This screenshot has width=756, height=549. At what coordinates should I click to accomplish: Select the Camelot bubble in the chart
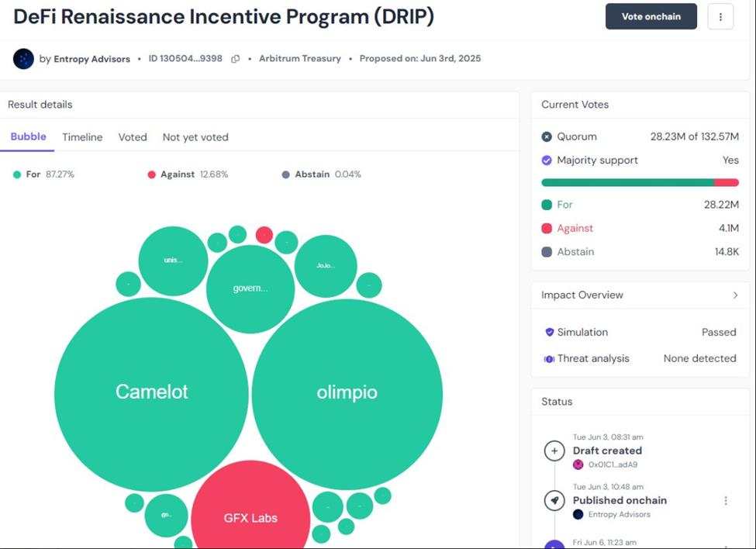[x=151, y=392]
